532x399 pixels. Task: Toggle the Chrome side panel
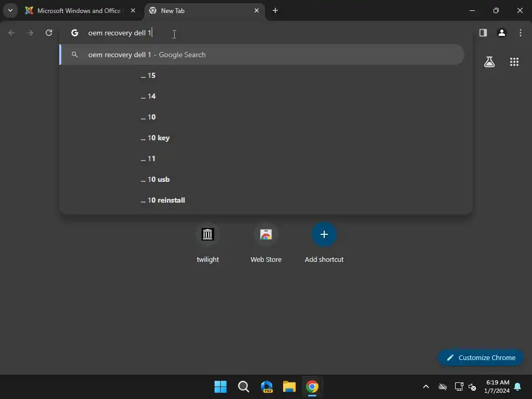click(x=483, y=33)
